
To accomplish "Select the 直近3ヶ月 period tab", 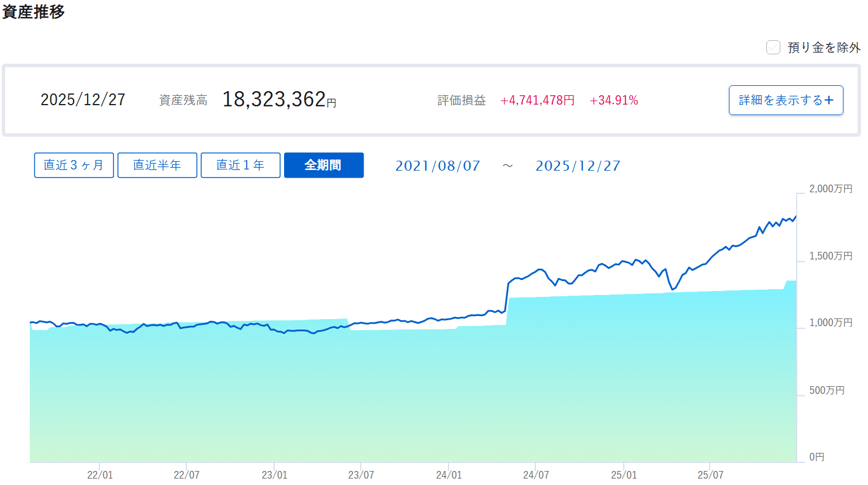I will 74,165.
